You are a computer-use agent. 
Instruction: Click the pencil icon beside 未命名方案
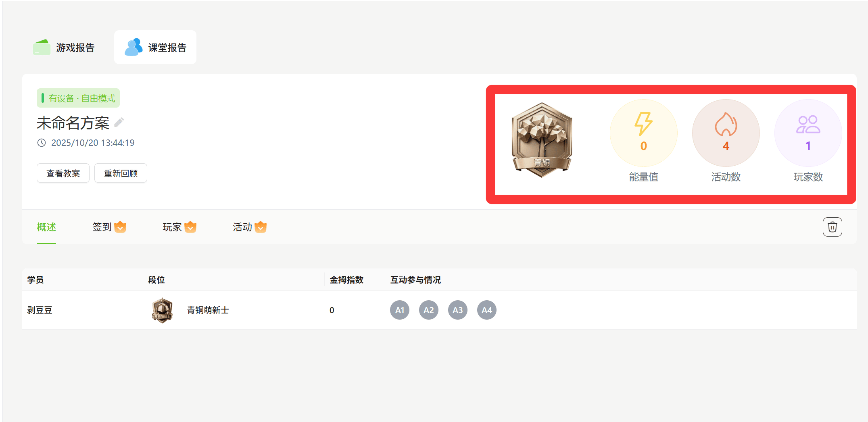[119, 122]
